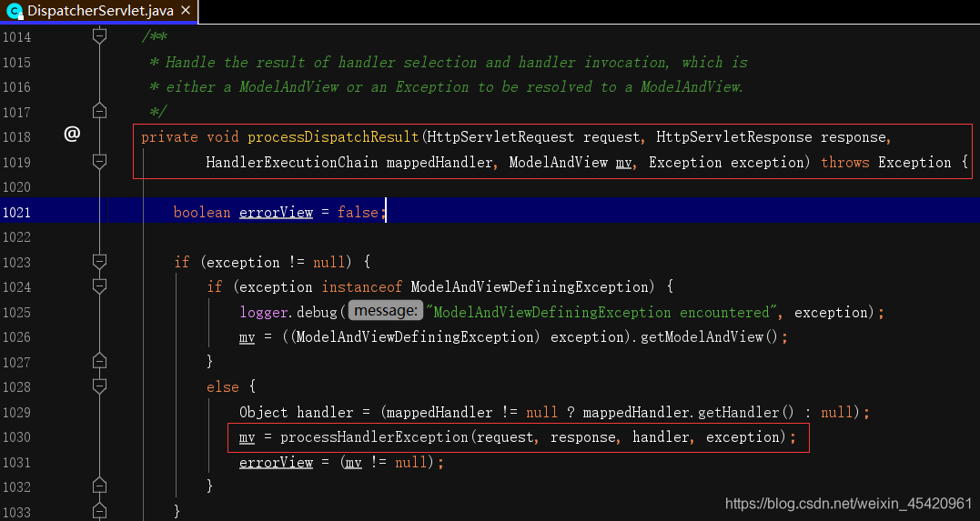Click the processDispatchResult method name
Screen dimensions: 980x521
[x=333, y=136]
